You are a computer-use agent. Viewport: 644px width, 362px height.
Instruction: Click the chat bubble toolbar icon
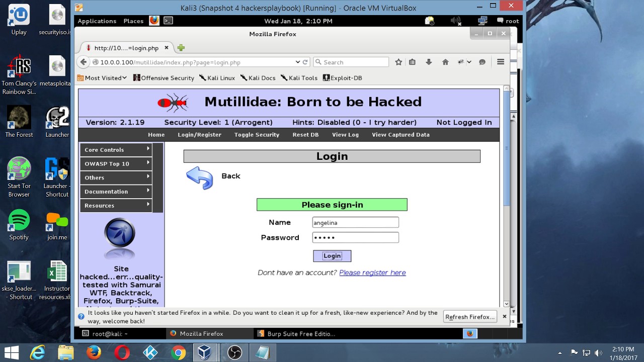coord(482,62)
